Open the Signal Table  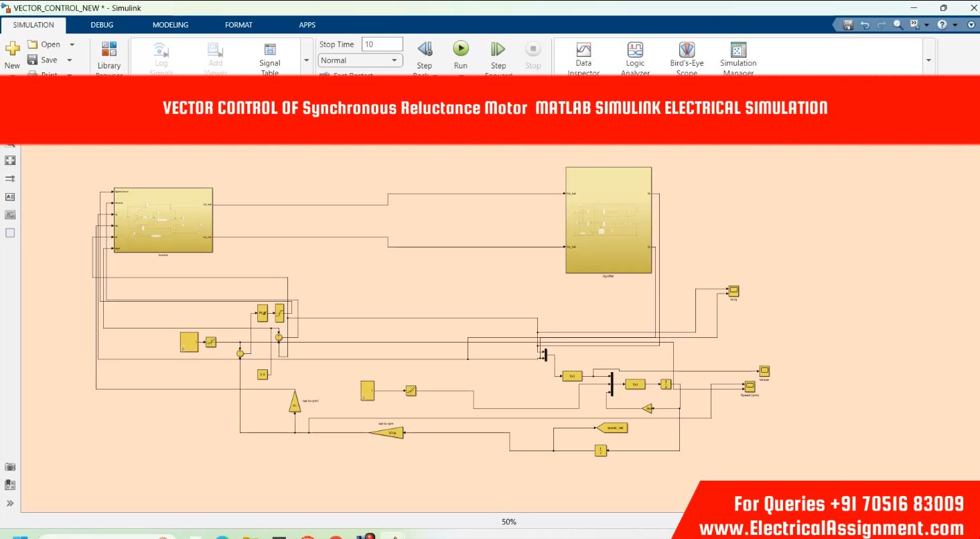click(x=270, y=55)
